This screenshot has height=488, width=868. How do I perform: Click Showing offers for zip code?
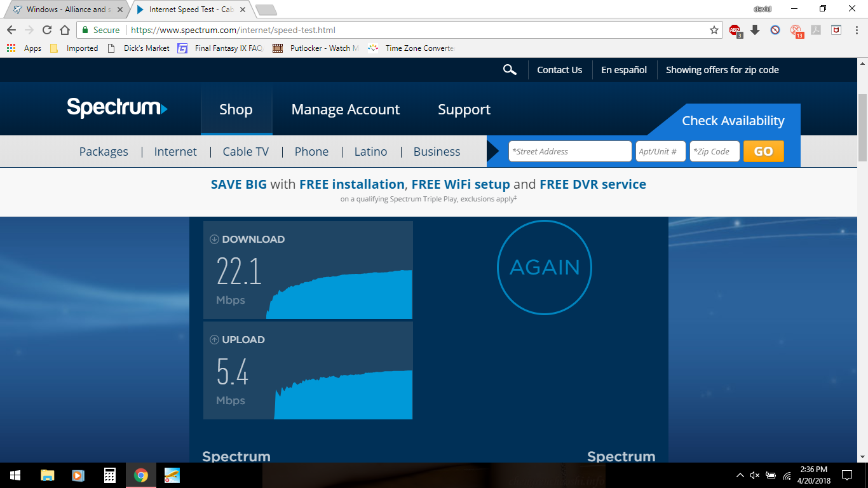point(722,70)
